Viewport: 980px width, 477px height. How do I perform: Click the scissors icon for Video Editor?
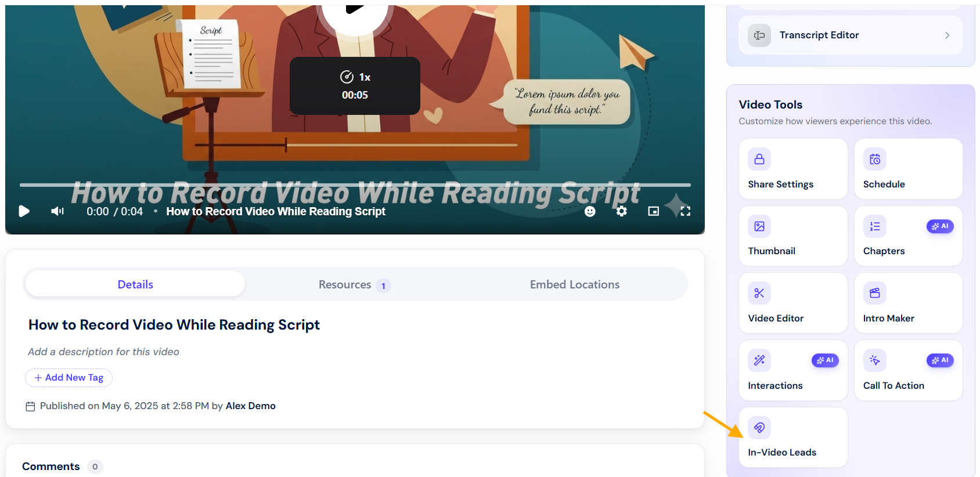coord(759,293)
